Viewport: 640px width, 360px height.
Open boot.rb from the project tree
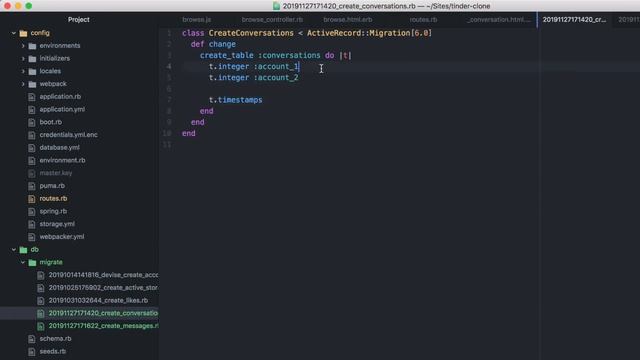[51, 122]
